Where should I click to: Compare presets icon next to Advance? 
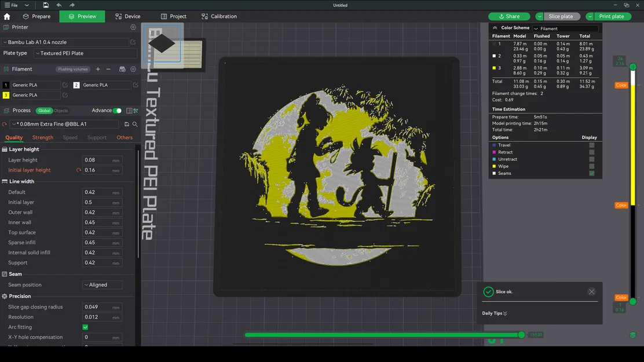(136, 111)
